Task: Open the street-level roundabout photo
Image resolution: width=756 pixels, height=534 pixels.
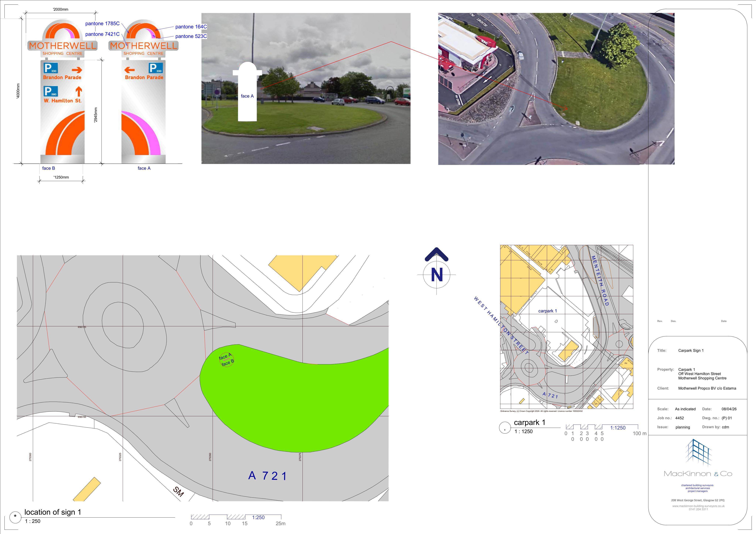Action: coord(306,89)
